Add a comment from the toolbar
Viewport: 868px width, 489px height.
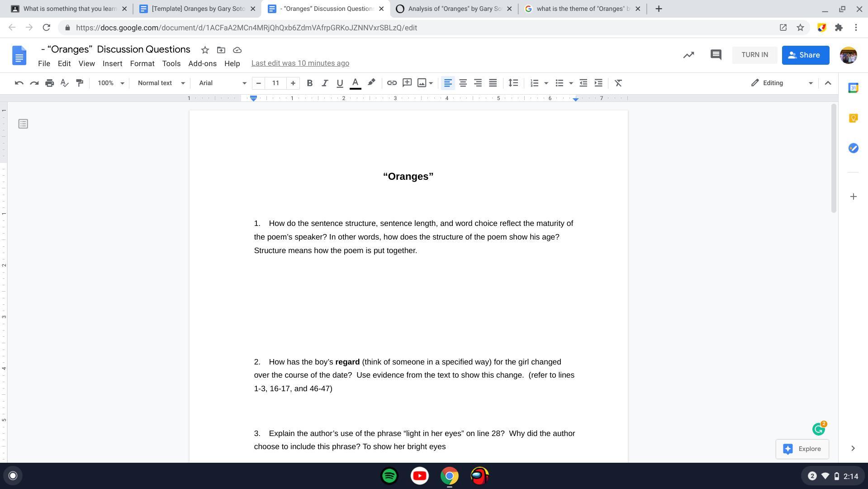(407, 83)
